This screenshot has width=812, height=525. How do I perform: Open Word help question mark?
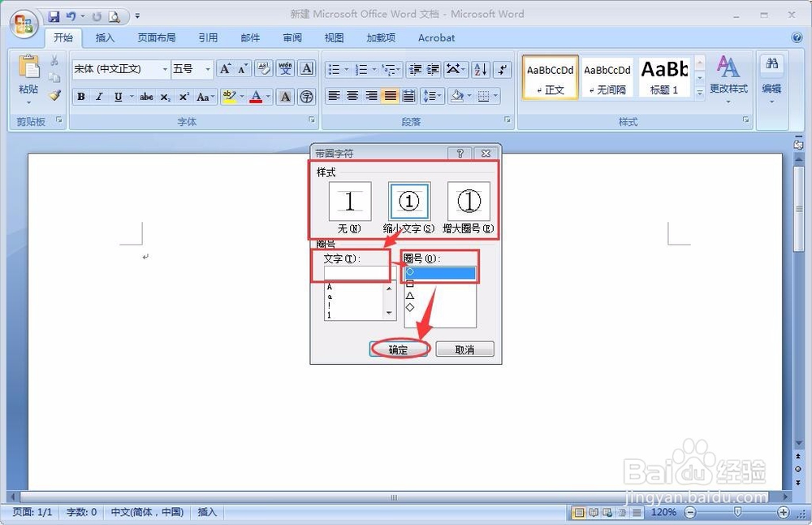click(x=797, y=37)
